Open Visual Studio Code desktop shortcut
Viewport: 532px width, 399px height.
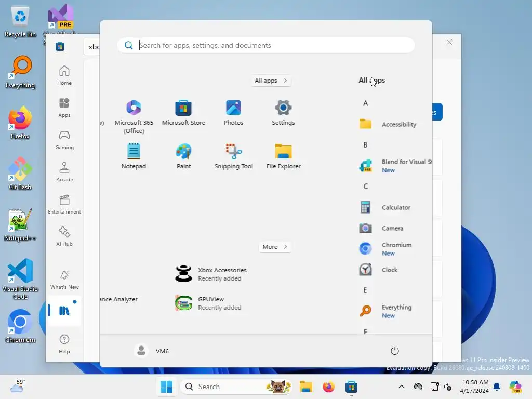pyautogui.click(x=20, y=279)
